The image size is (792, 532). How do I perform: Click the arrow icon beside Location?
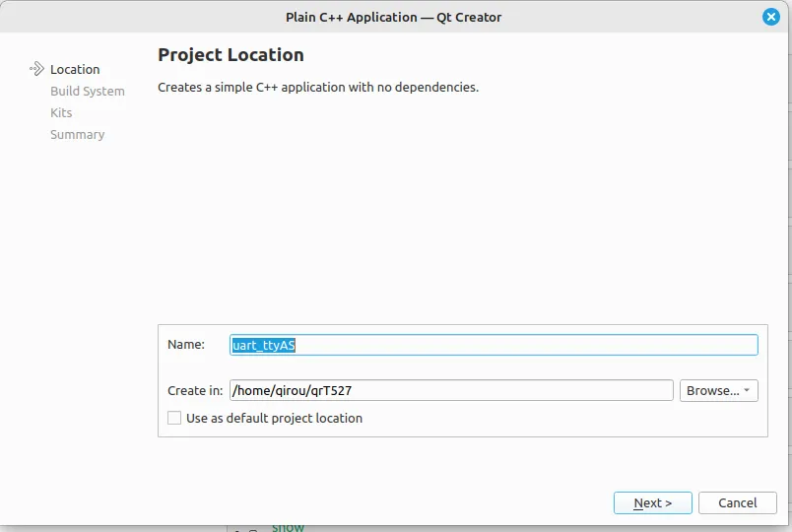click(x=36, y=69)
